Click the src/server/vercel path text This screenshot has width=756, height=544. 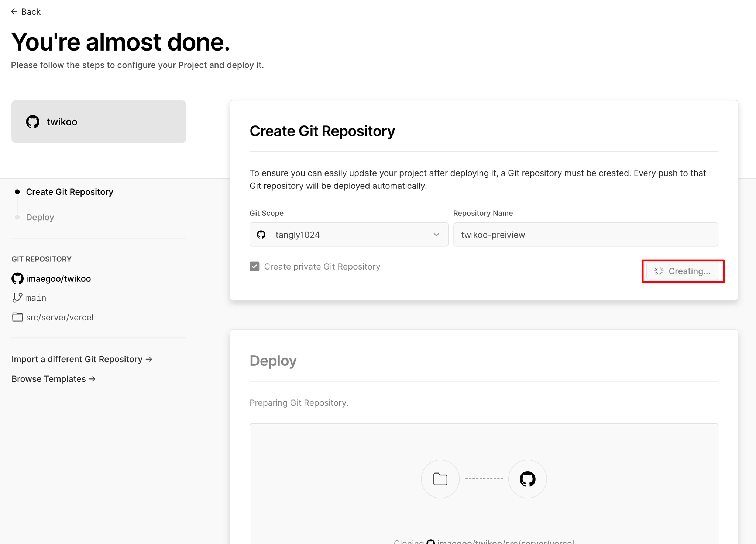[60, 317]
